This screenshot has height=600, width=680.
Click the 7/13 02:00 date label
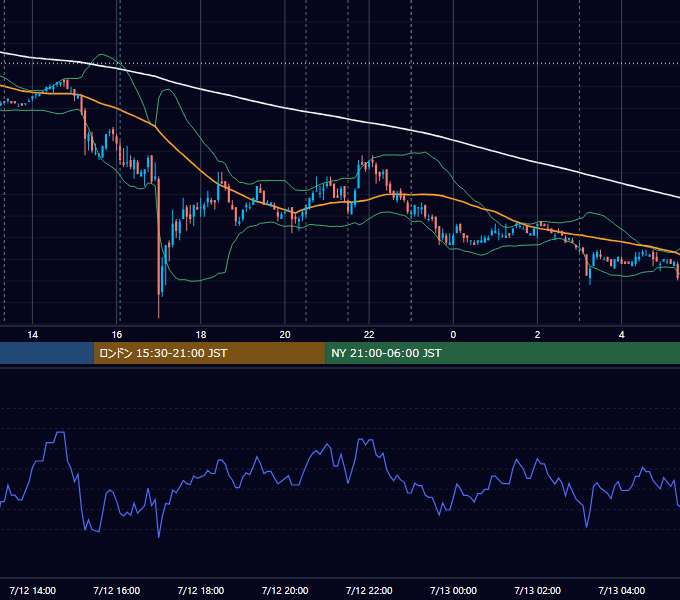[x=537, y=590]
